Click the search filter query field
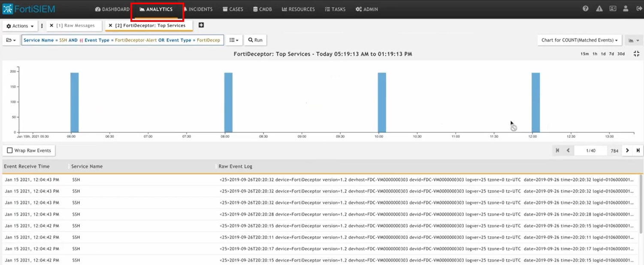 coord(122,40)
